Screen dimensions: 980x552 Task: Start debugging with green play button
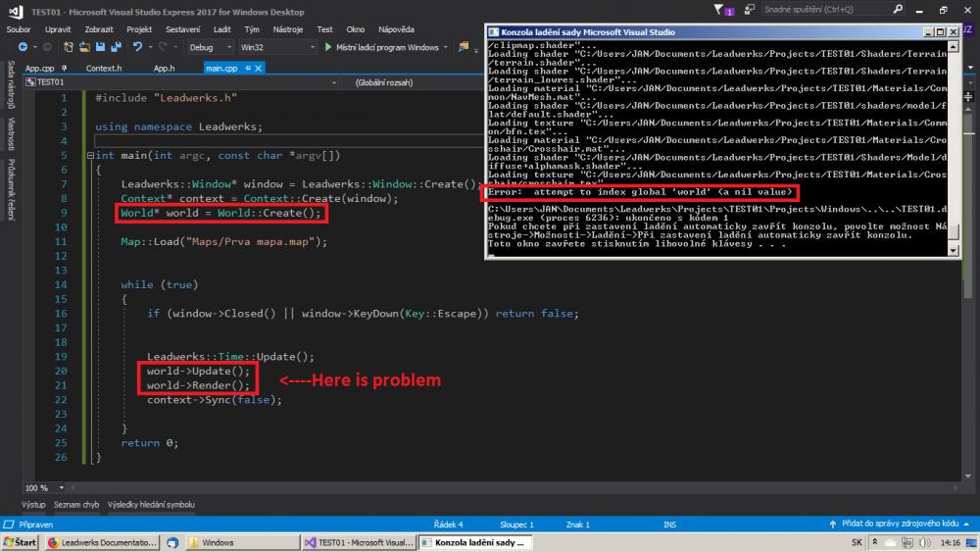pos(327,47)
